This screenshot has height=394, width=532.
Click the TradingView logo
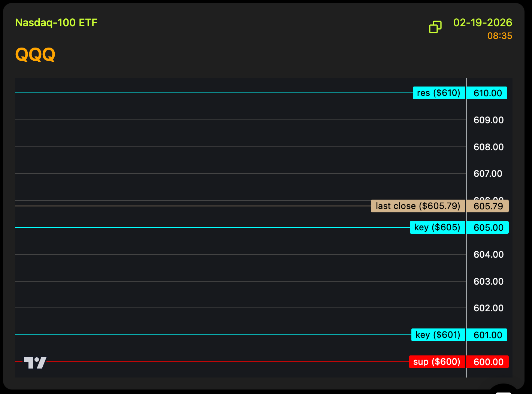(x=35, y=363)
